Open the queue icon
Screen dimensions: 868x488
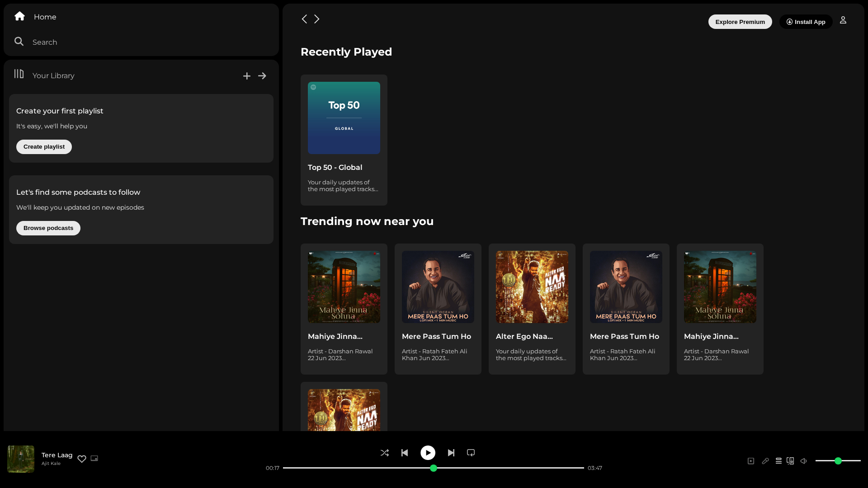point(778,461)
